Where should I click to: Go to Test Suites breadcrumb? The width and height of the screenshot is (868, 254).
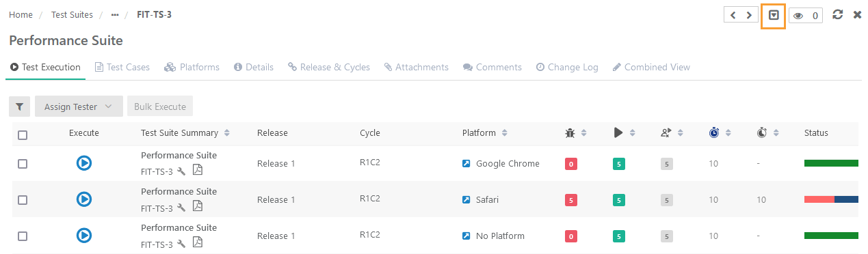click(72, 14)
